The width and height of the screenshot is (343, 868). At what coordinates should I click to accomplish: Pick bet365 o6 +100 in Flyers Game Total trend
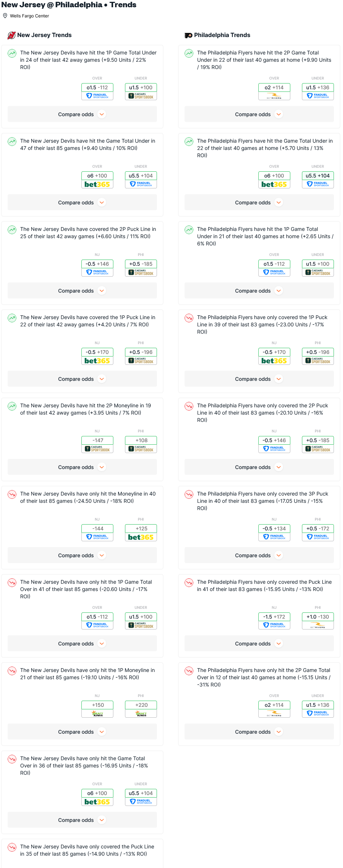(274, 180)
